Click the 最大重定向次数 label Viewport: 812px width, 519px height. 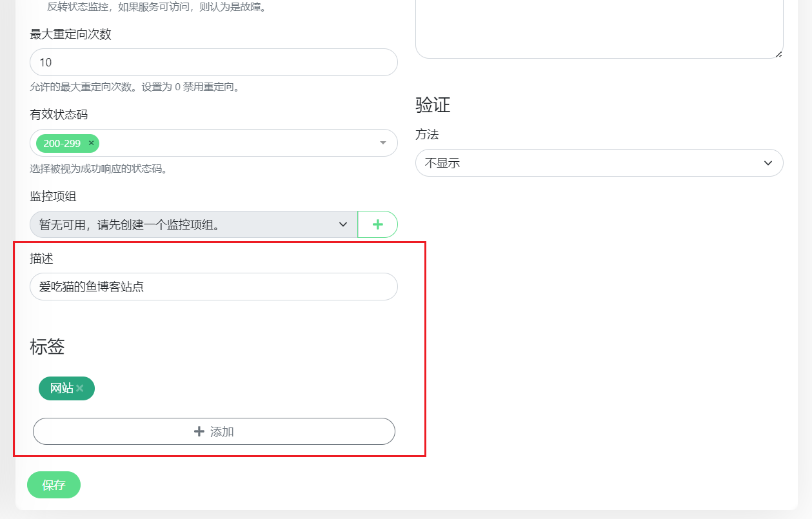70,34
